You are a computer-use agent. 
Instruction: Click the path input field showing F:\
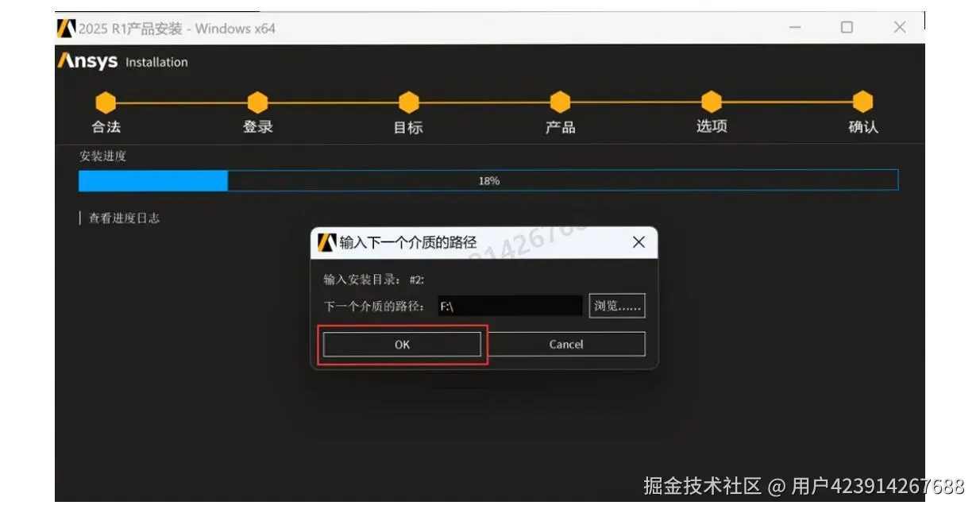click(x=512, y=305)
